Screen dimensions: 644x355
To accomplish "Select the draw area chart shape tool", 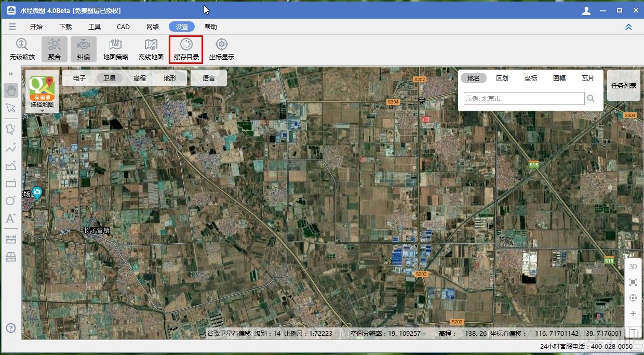I will [11, 165].
